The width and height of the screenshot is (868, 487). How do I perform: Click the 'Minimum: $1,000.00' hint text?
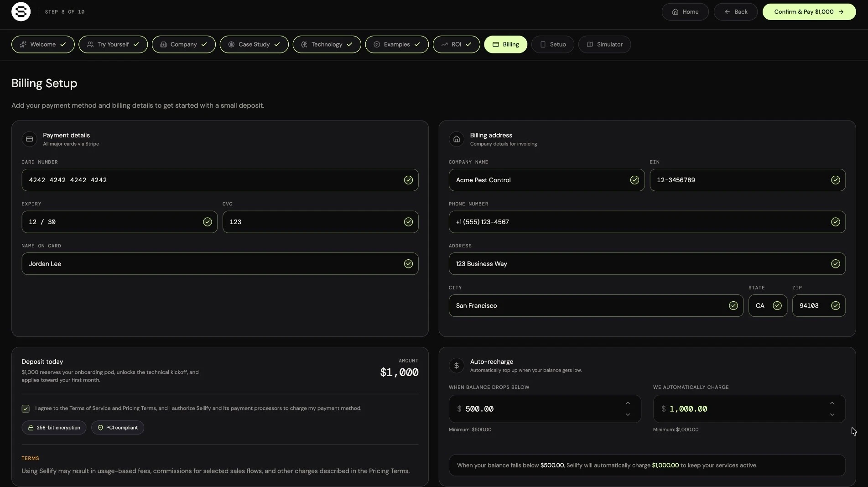pos(676,429)
